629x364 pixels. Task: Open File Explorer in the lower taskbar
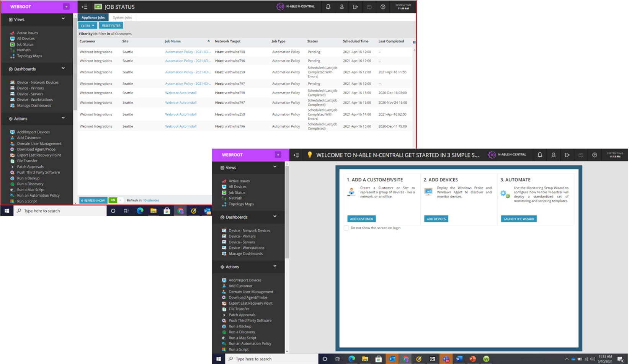pos(365,359)
